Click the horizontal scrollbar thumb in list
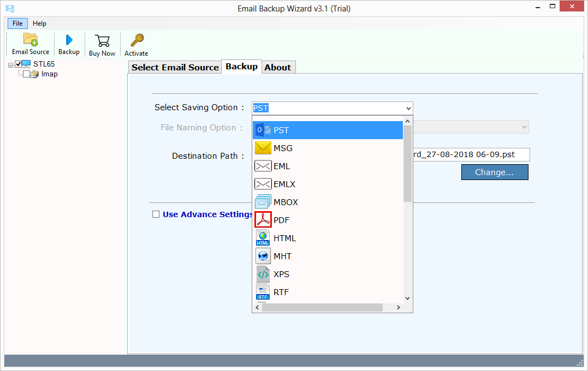Viewport: 588px width, 371px height. click(322, 307)
